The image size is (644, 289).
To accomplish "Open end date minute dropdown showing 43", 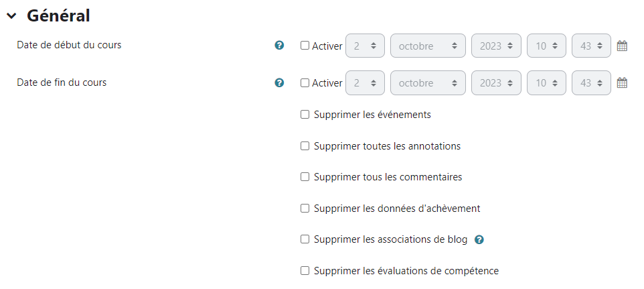I will (591, 83).
